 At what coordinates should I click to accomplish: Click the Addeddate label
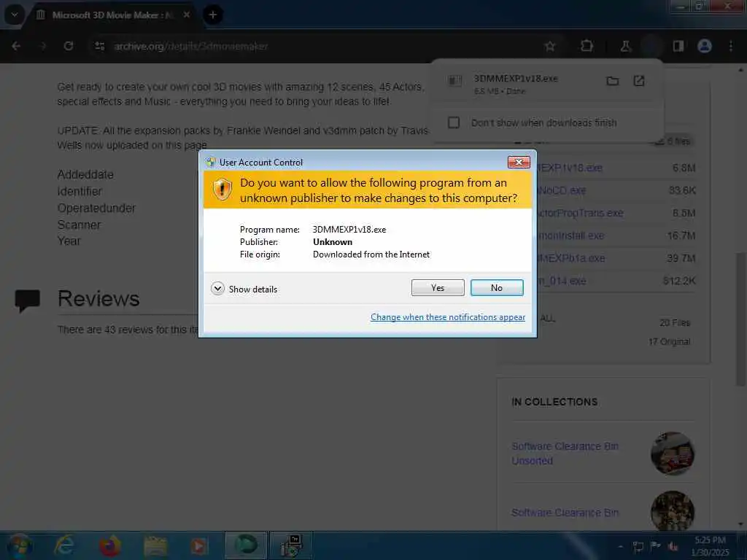(x=85, y=174)
